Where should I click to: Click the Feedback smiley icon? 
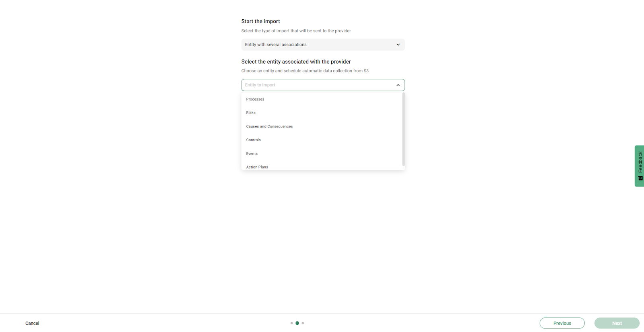640,178
